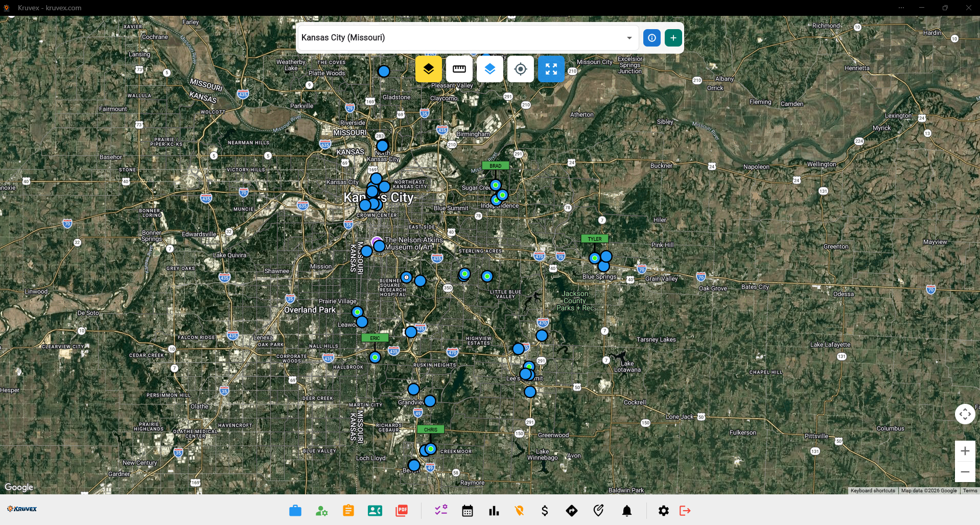Click the title bar window options menu
Viewport: 980px width, 525px height.
click(901, 8)
